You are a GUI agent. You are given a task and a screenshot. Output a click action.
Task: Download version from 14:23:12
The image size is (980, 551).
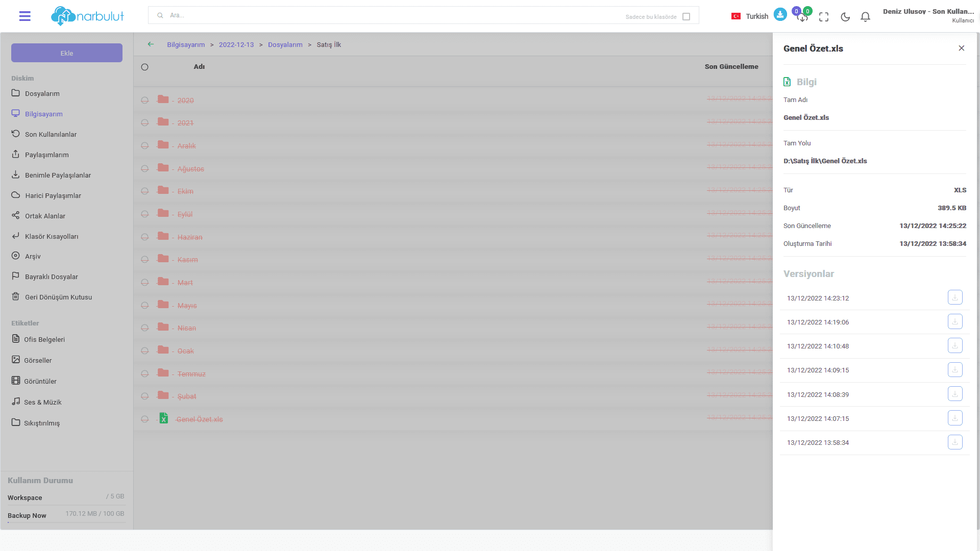coord(954,297)
